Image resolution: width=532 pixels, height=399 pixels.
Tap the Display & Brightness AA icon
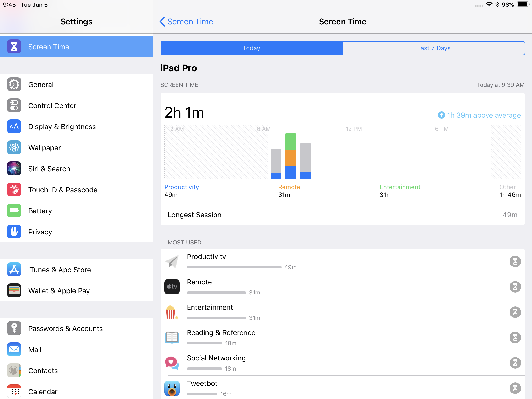pyautogui.click(x=14, y=127)
